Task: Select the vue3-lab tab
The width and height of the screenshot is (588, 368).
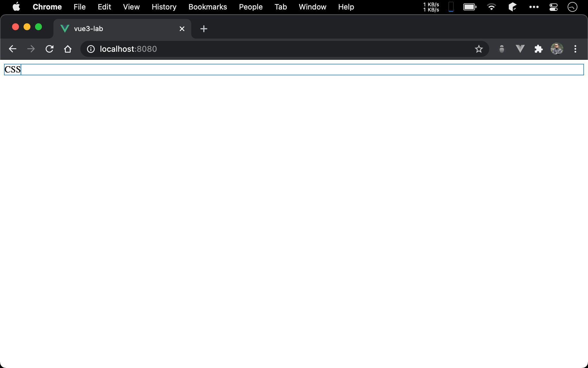Action: (115, 29)
